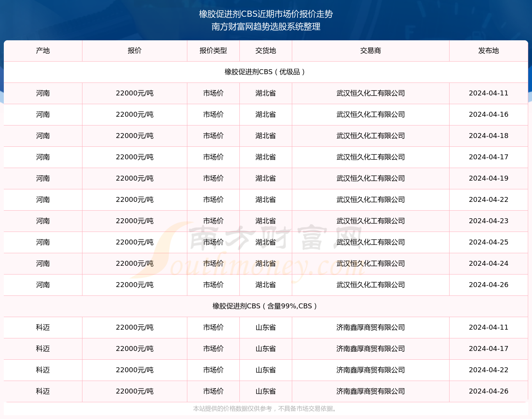Viewport: 532px width, 419px height.
Task: Click the date 2024-04-17 in the 河南 rows
Action: (488, 157)
